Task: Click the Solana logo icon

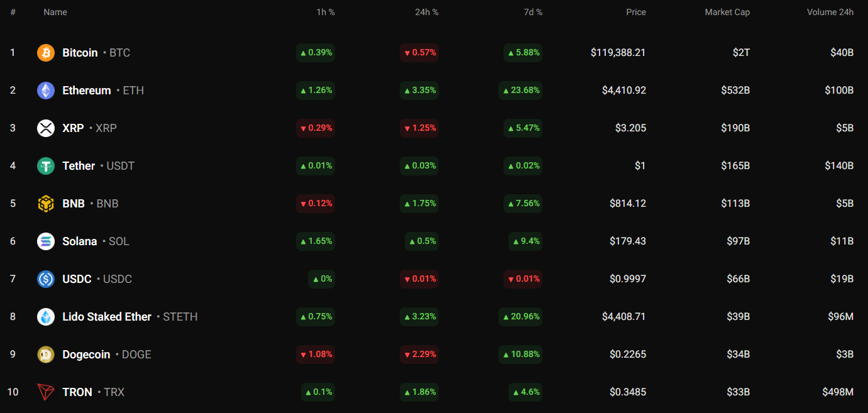Action: coord(46,241)
